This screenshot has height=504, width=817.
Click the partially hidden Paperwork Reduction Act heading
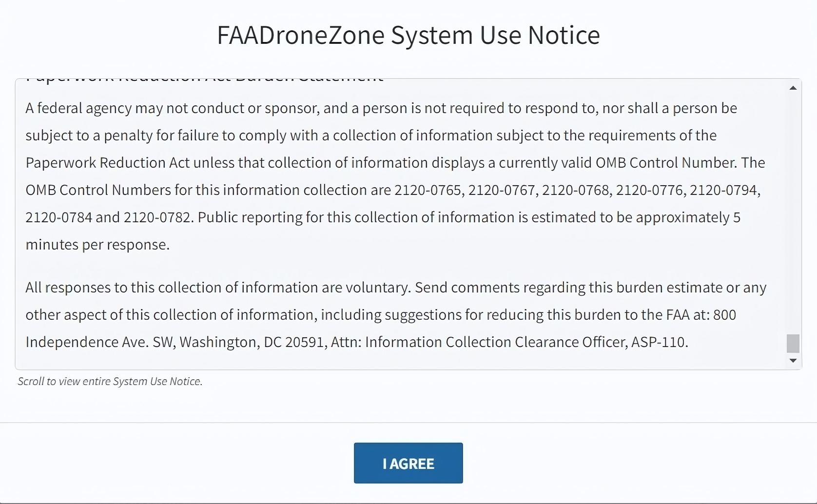pyautogui.click(x=205, y=80)
